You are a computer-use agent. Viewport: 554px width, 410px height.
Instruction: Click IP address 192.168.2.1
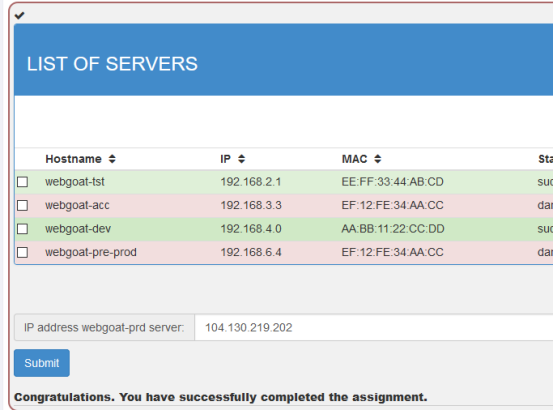251,182
